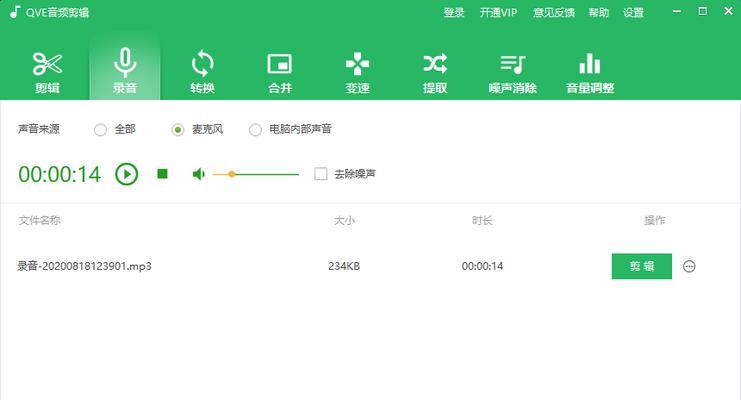Screen dimensions: 741x400
Task: Select file 录音-20200818123901.mp3
Action: [84, 266]
